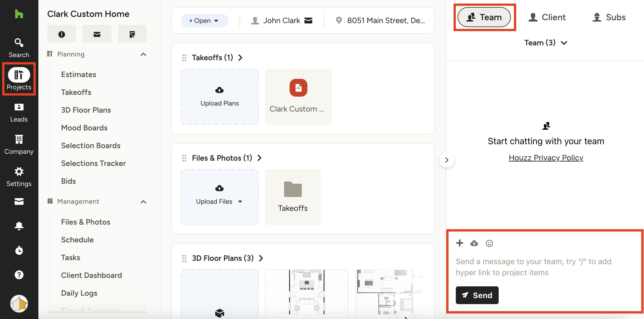Open Projects in the left sidebar
This screenshot has height=319, width=644.
coord(19,79)
